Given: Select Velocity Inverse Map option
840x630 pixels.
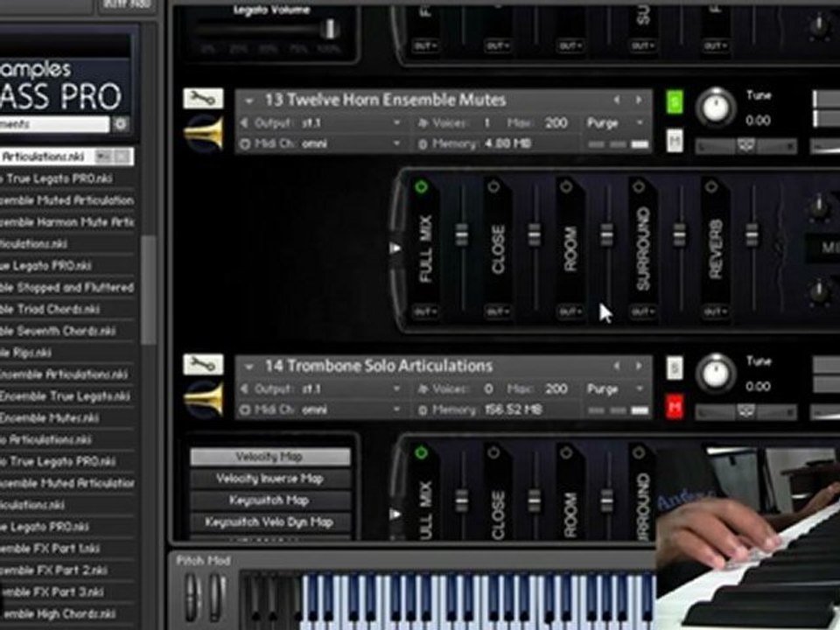Looking at the screenshot, I should pos(270,479).
